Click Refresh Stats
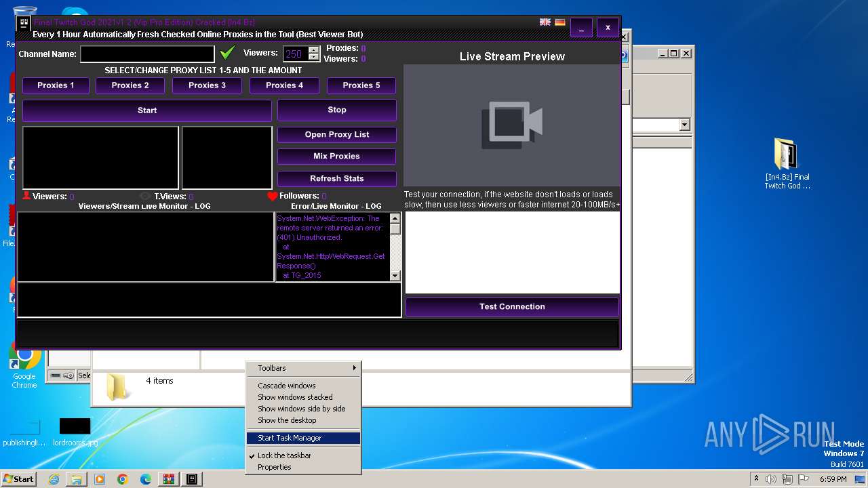Viewport: 868px width, 488px height. pos(337,179)
